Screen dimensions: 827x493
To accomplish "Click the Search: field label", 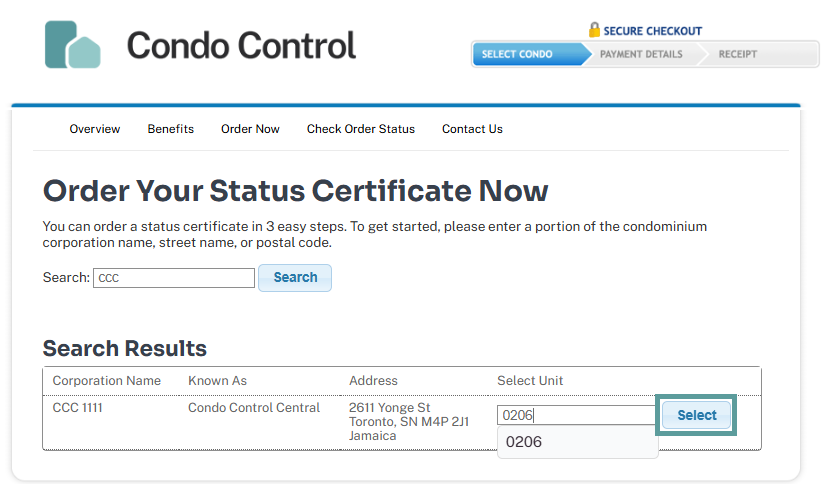I will point(66,277).
